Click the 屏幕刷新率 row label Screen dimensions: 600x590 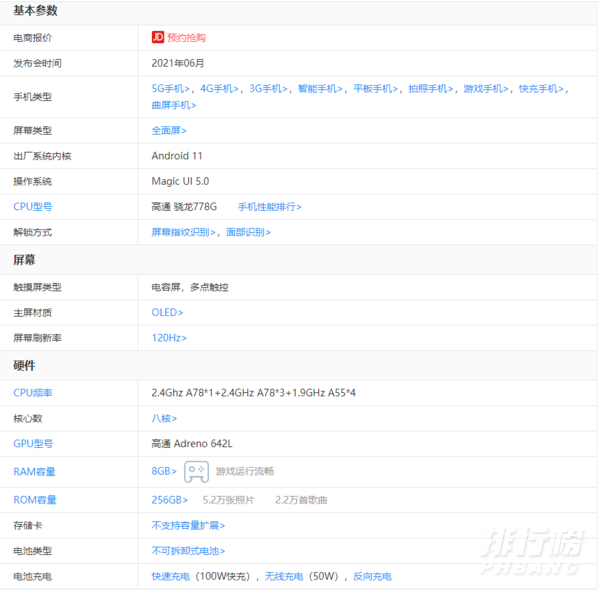[x=38, y=338]
